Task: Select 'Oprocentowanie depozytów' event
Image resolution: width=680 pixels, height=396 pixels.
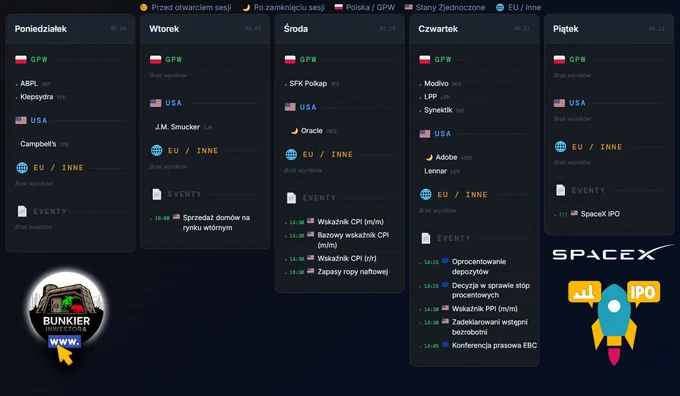Action: (479, 266)
